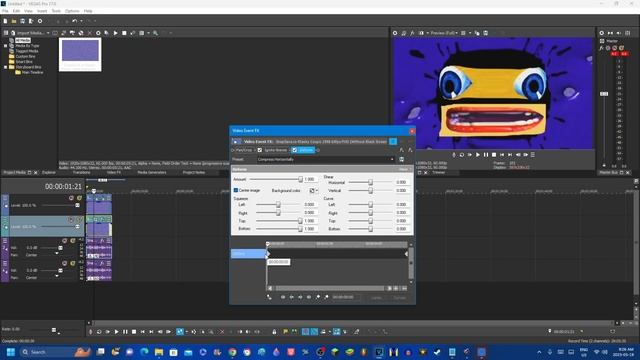Open the Tools menu
640x360 pixels.
click(56, 11)
